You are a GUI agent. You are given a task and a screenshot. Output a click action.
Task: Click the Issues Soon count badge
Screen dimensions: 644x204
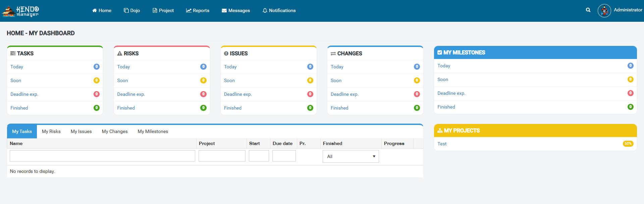click(x=310, y=80)
